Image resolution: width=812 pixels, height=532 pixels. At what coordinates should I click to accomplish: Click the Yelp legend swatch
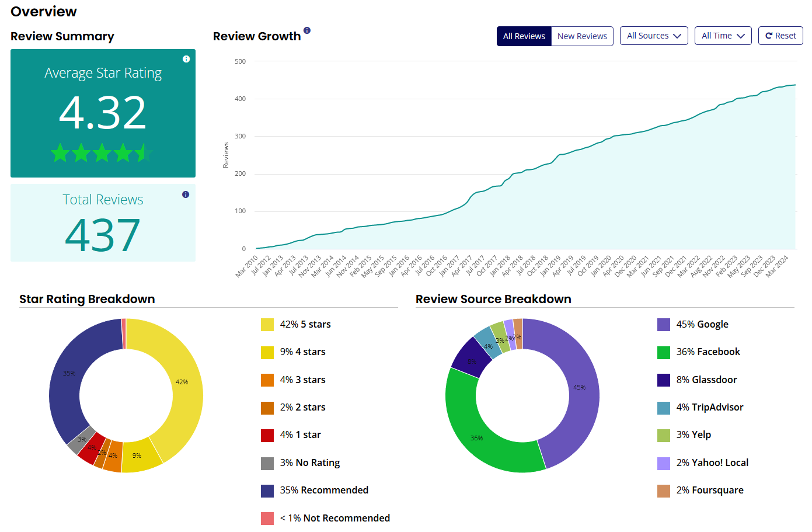coord(664,435)
